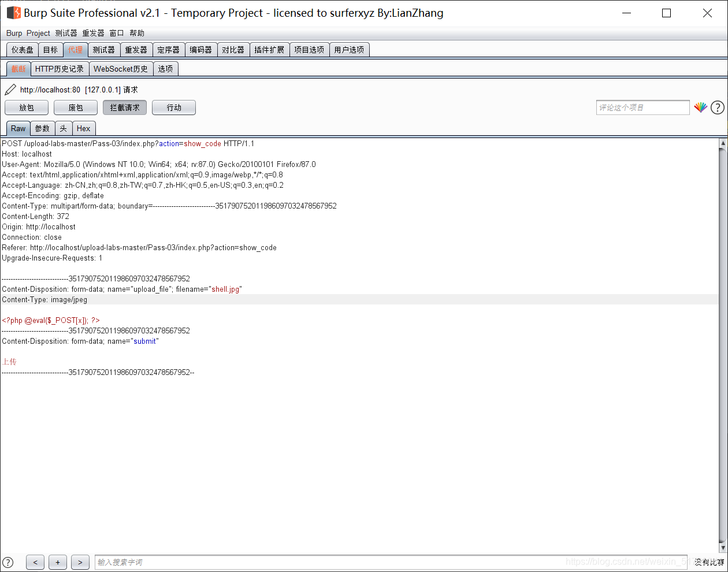Click the Burp Suite logo icon

coord(13,13)
